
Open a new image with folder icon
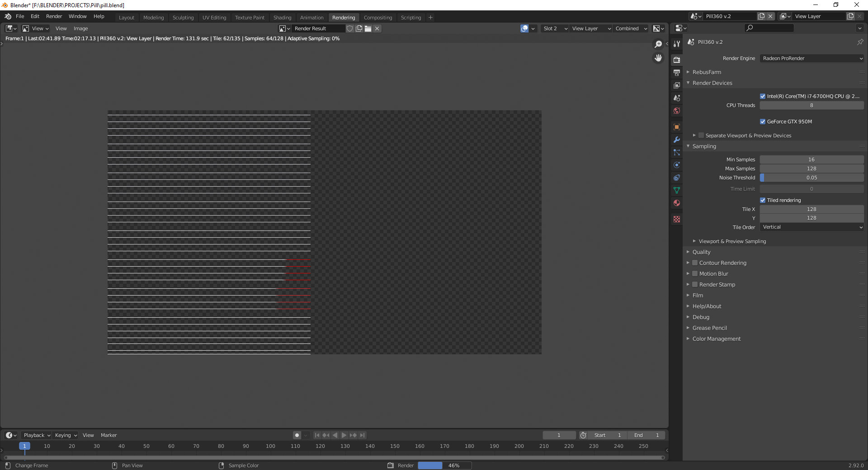[368, 28]
